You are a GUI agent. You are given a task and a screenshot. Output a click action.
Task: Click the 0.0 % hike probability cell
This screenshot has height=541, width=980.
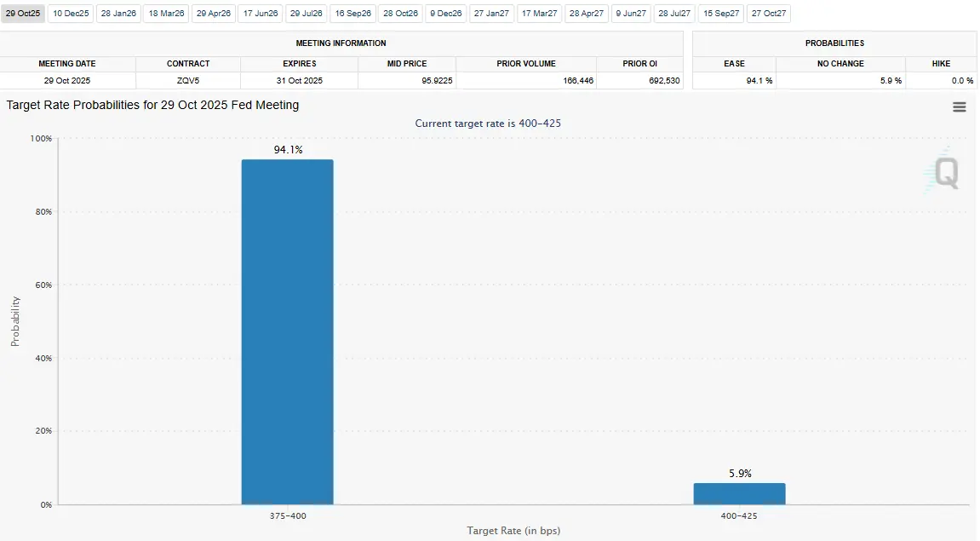click(941, 81)
